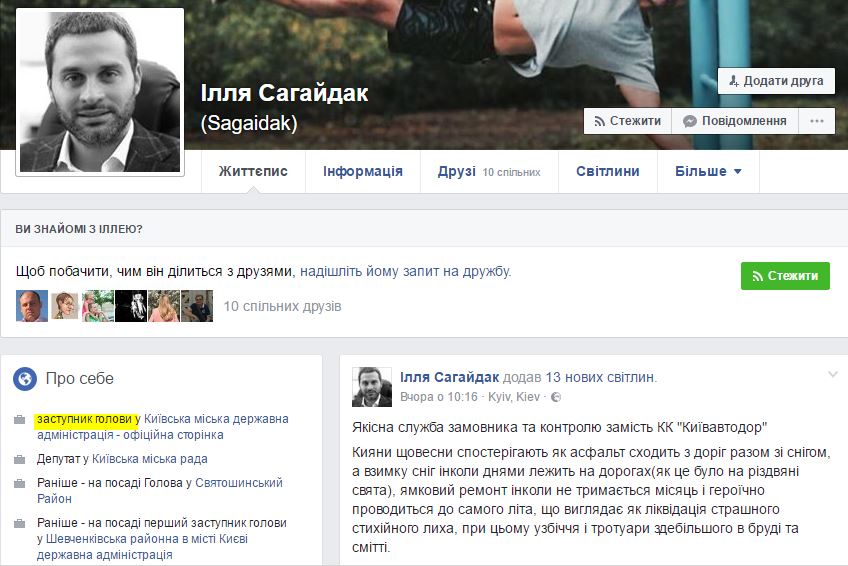Click the large profile photo
The image size is (848, 566).
[100, 92]
